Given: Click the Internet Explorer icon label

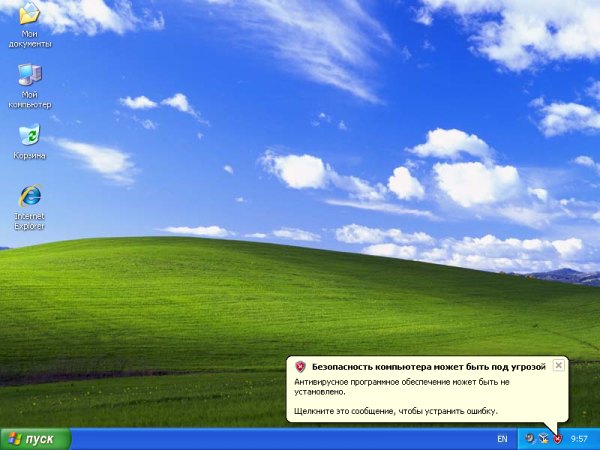Looking at the screenshot, I should click(x=30, y=220).
